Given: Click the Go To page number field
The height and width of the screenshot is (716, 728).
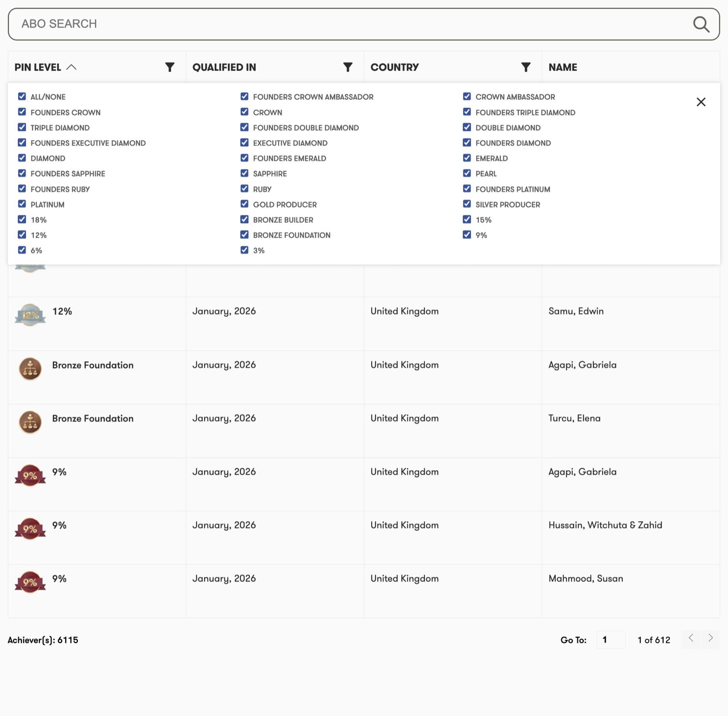Looking at the screenshot, I should [611, 640].
